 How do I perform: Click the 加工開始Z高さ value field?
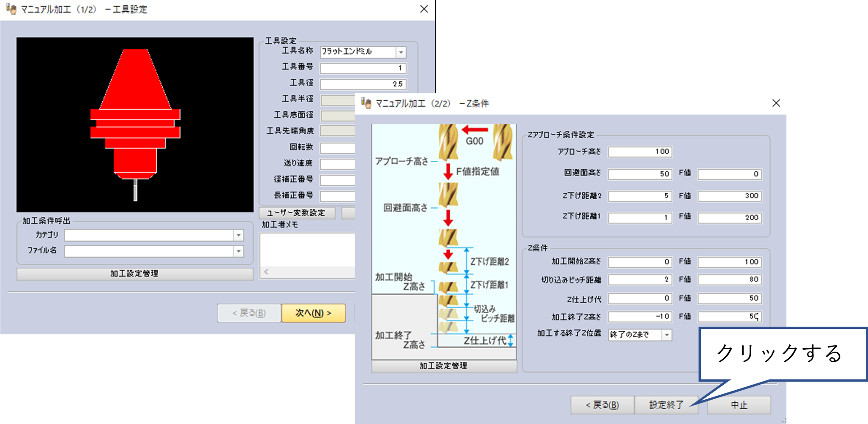[x=640, y=262]
